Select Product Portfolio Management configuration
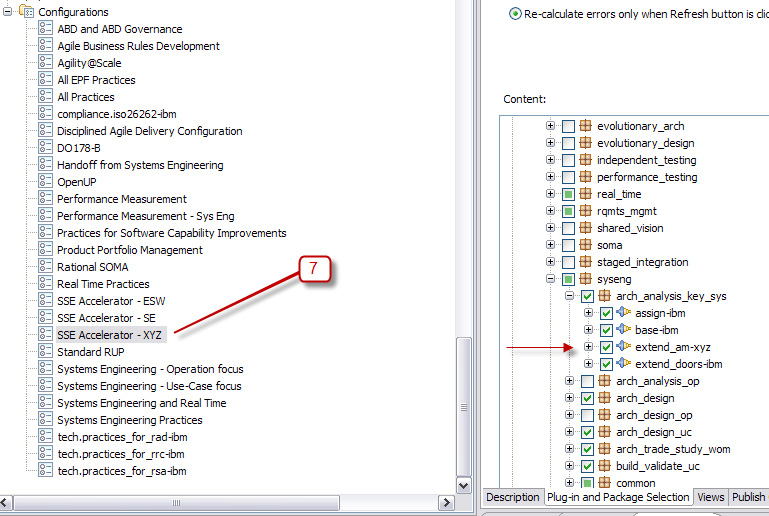 click(129, 250)
